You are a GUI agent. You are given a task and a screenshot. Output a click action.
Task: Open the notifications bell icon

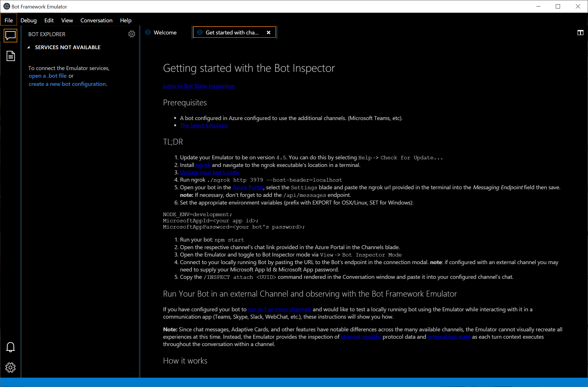pyautogui.click(x=10, y=347)
